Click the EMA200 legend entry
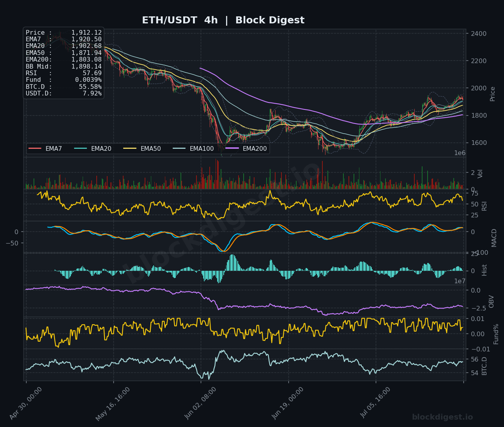 point(246,148)
